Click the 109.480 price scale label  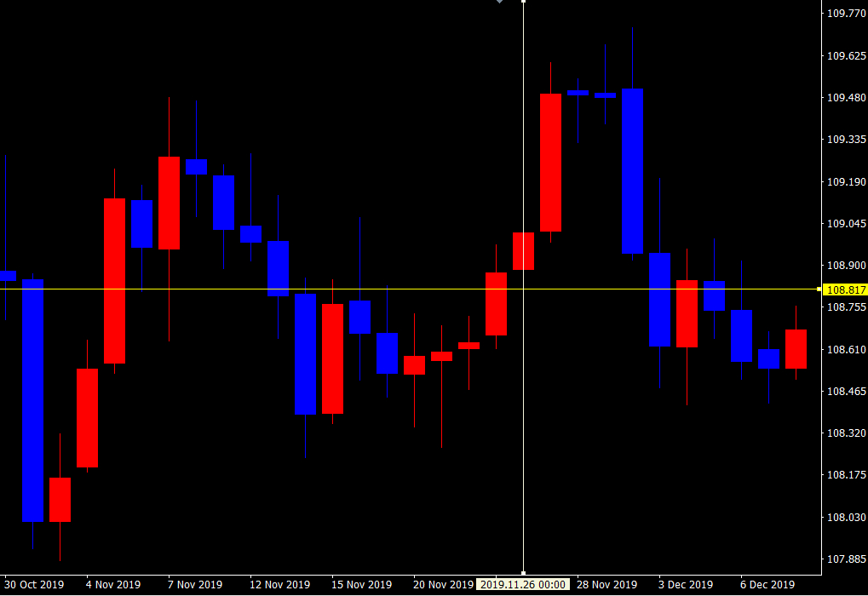click(846, 97)
